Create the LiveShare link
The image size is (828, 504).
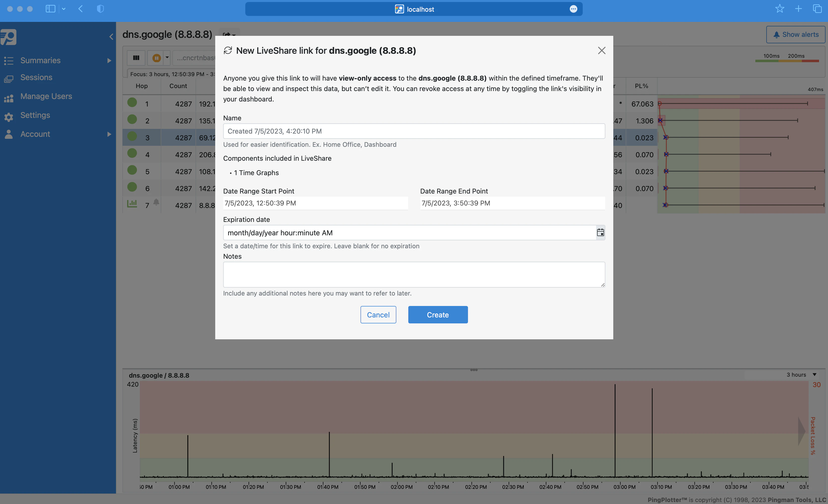pyautogui.click(x=438, y=315)
